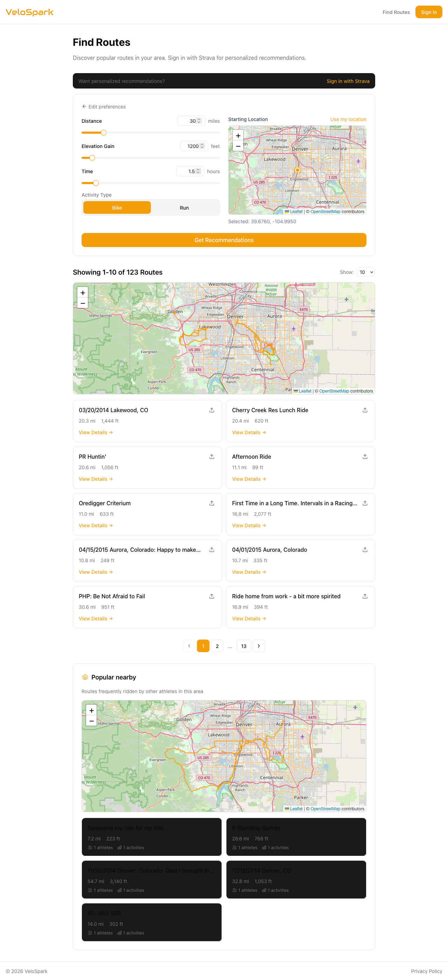Zoom out on the routes results map
Image resolution: width=448 pixels, height=980 pixels.
(83, 303)
